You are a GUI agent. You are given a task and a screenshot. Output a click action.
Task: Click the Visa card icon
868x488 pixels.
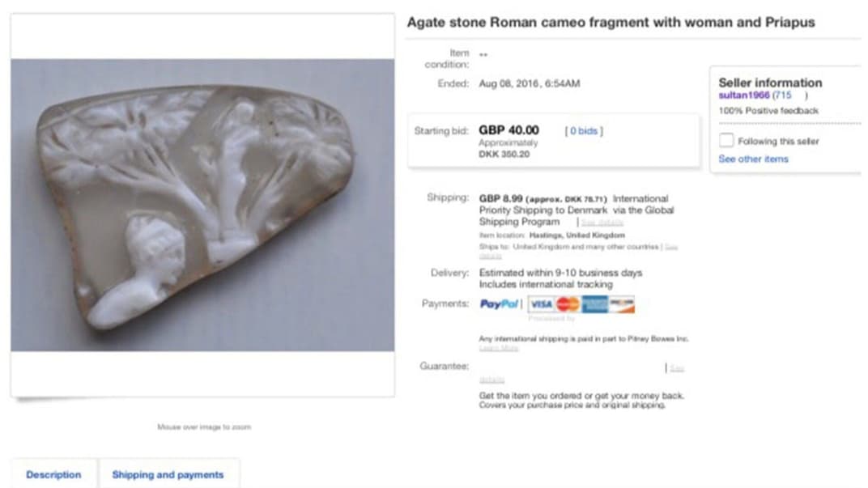point(541,304)
